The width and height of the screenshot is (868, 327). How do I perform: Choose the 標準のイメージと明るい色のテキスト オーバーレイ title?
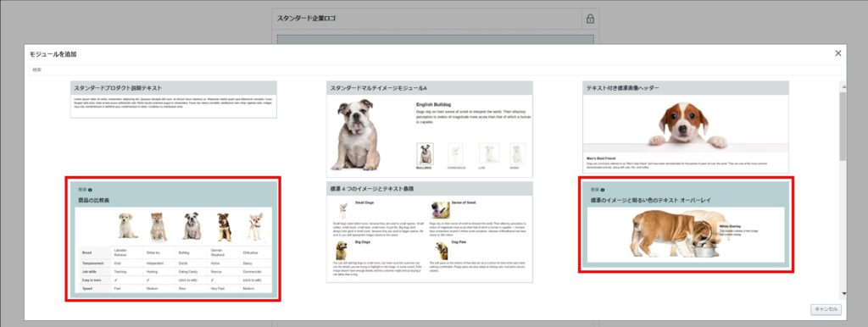click(651, 200)
